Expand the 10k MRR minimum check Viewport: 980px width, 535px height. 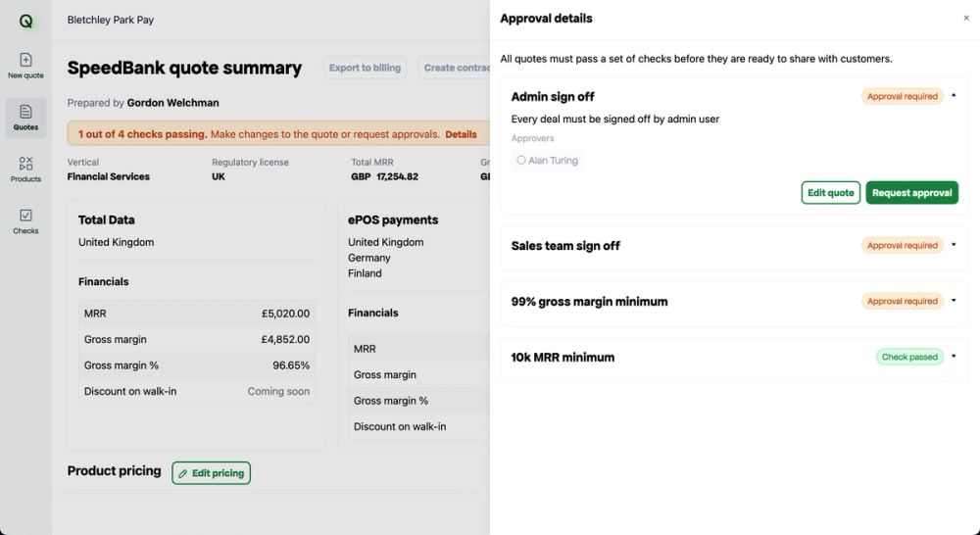point(954,357)
